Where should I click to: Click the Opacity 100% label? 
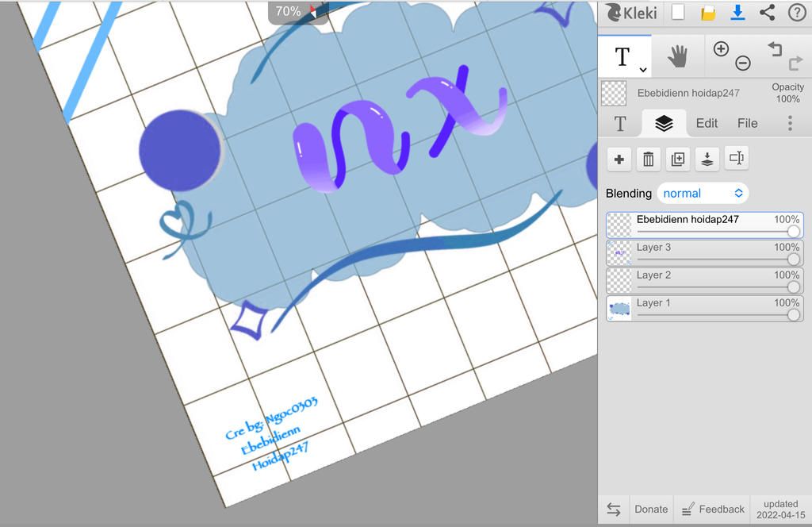(x=787, y=93)
